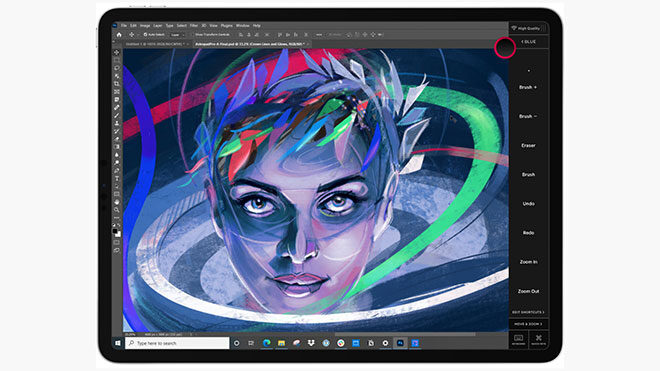Open Windows Start menu
This screenshot has width=660, height=371.
[x=118, y=343]
